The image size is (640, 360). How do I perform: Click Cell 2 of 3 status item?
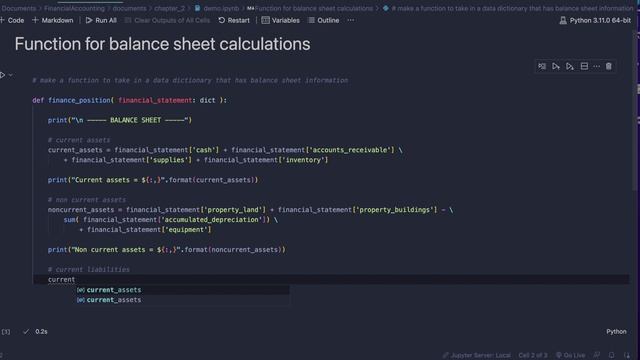click(533, 355)
